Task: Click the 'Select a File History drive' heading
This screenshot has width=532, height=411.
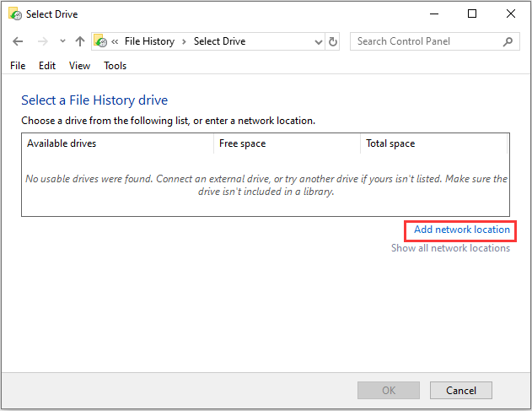Action: (x=94, y=100)
